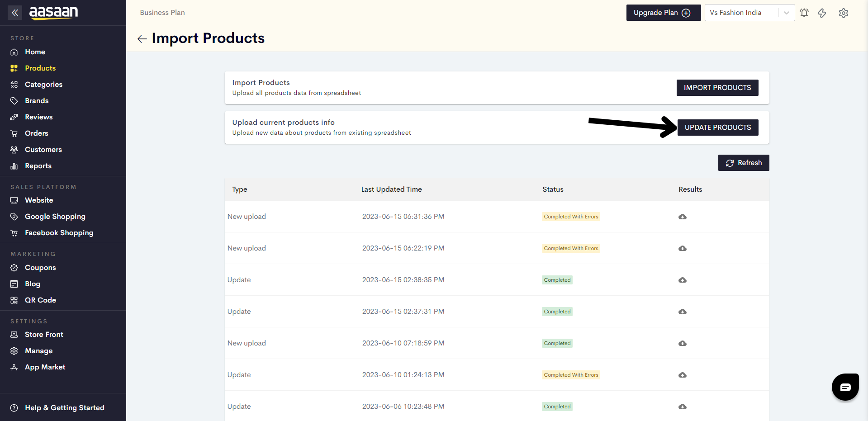This screenshot has width=868, height=421.
Task: Download results for 01:24:13 PM update
Action: coord(683,375)
